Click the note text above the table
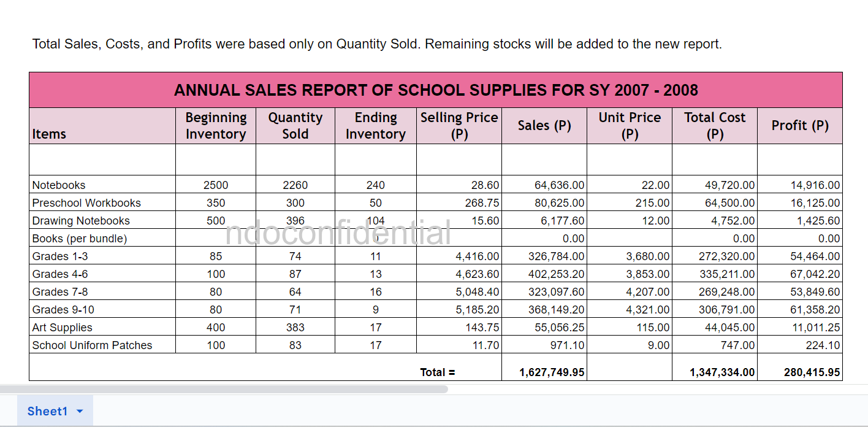868x427 pixels. pos(376,44)
